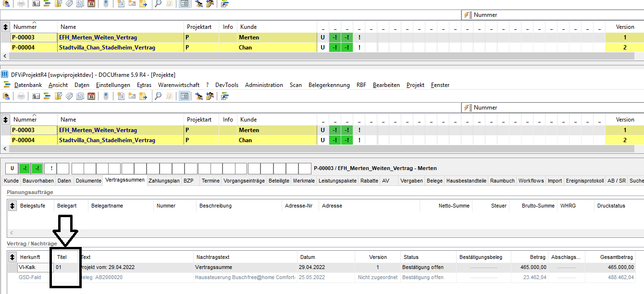
Task: Open the Hausbestandteile tab
Action: (x=466, y=181)
